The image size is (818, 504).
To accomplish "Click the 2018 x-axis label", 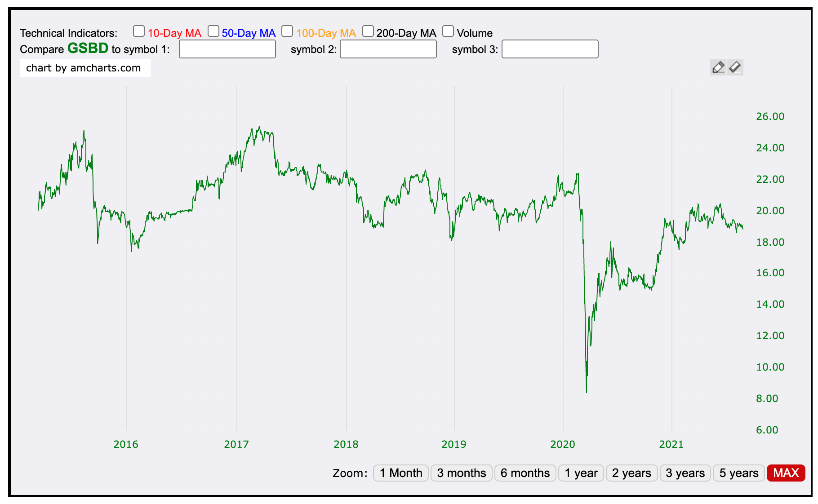I will tap(346, 444).
